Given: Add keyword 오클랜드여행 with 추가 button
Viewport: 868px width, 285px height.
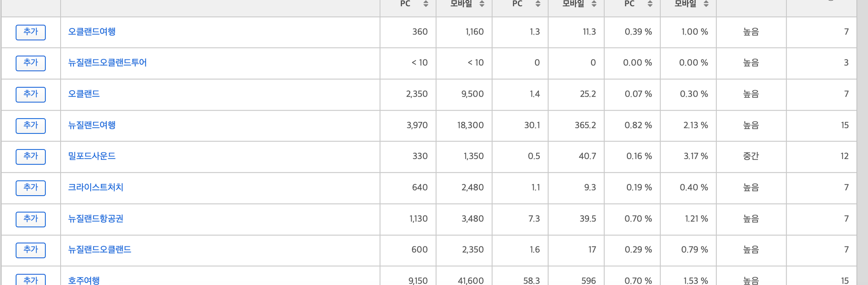Looking at the screenshot, I should [x=31, y=32].
